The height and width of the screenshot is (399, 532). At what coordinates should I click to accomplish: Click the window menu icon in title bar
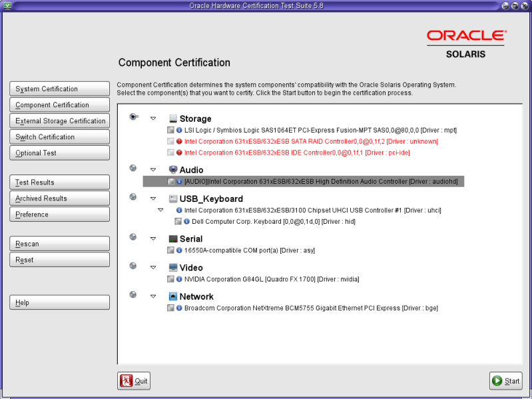pos(7,5)
